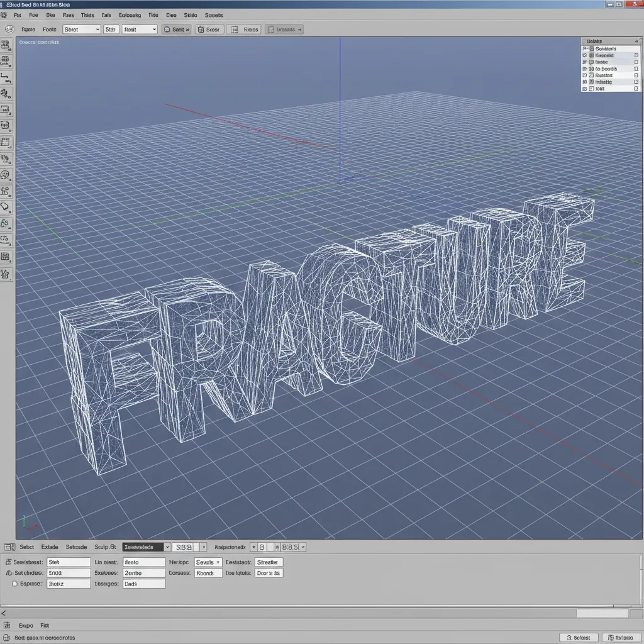Toggle the checkbox on the Kiroodid row
This screenshot has height=644, width=644.
tap(636, 55)
